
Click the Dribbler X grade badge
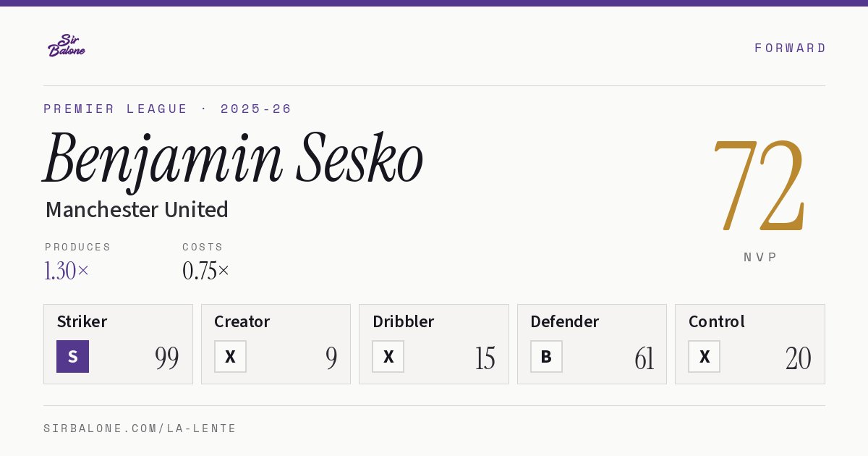click(388, 356)
